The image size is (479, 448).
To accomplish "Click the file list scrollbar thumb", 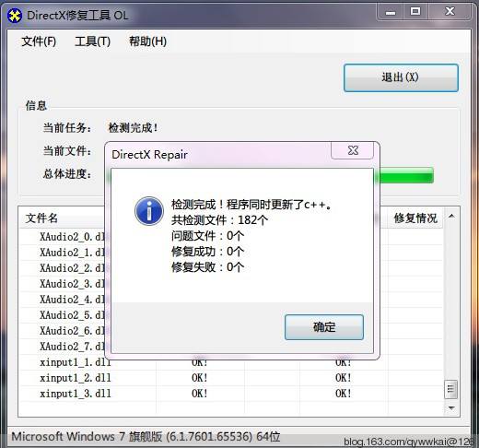I will [450, 389].
